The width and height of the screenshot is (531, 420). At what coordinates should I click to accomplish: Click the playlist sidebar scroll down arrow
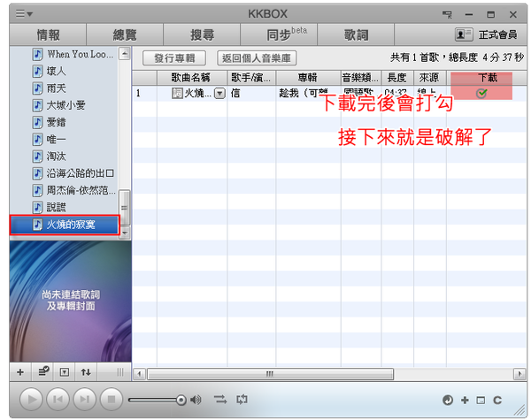125,233
